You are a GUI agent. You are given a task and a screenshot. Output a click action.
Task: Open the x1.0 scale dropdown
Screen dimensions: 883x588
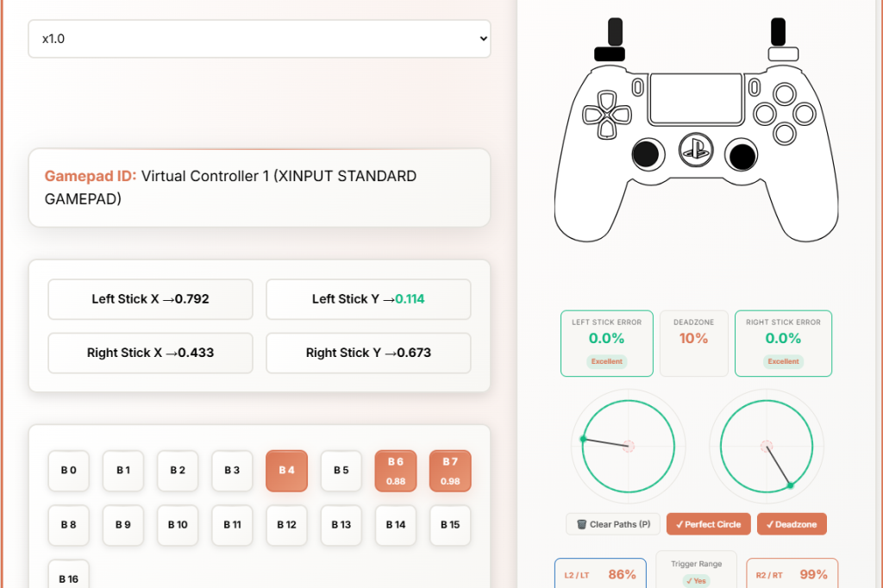click(260, 39)
